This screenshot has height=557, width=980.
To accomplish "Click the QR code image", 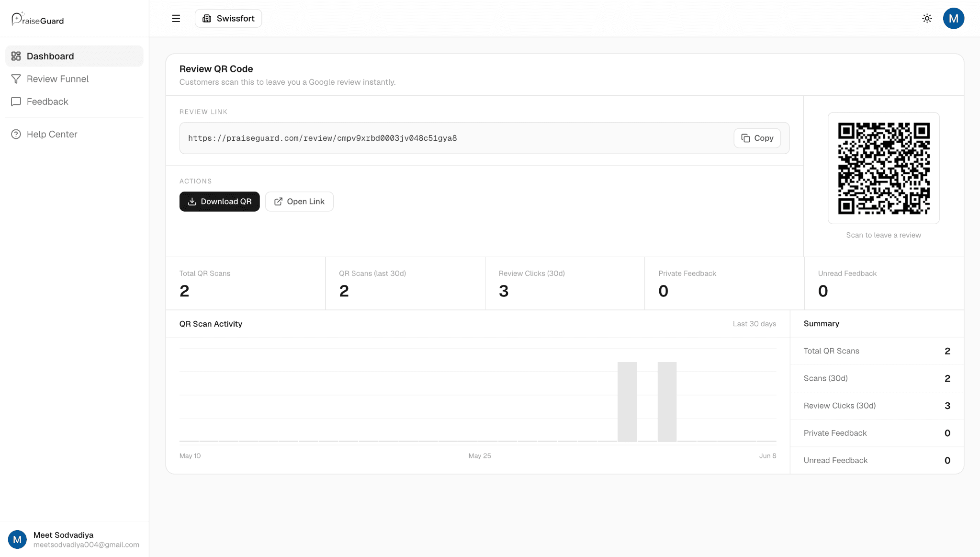I will tap(883, 168).
